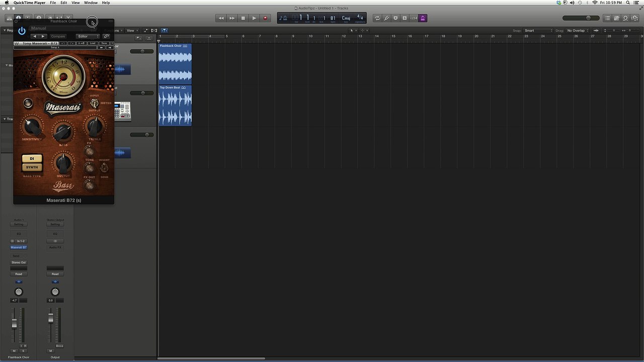The width and height of the screenshot is (644, 362).
Task: Select DI bass type button
Action: 32,158
